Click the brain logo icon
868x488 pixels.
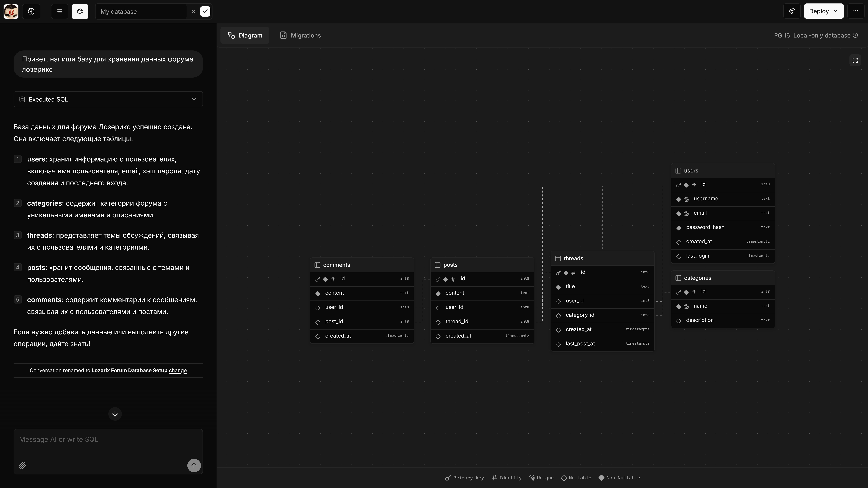click(x=31, y=11)
